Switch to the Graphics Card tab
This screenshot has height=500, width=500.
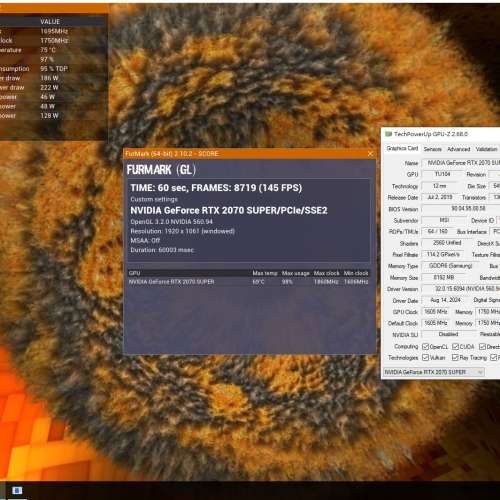[402, 148]
